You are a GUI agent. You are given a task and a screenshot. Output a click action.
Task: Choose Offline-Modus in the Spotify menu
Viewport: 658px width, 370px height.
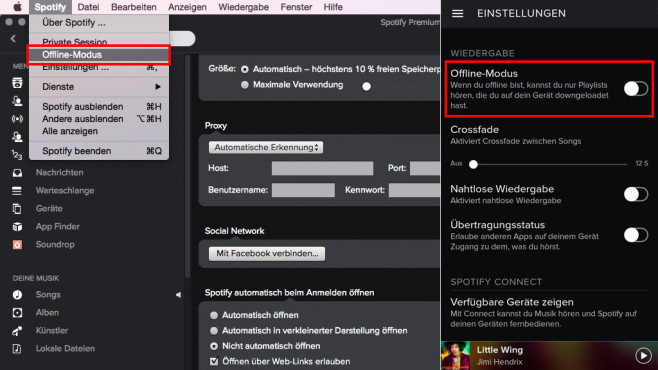pos(99,55)
